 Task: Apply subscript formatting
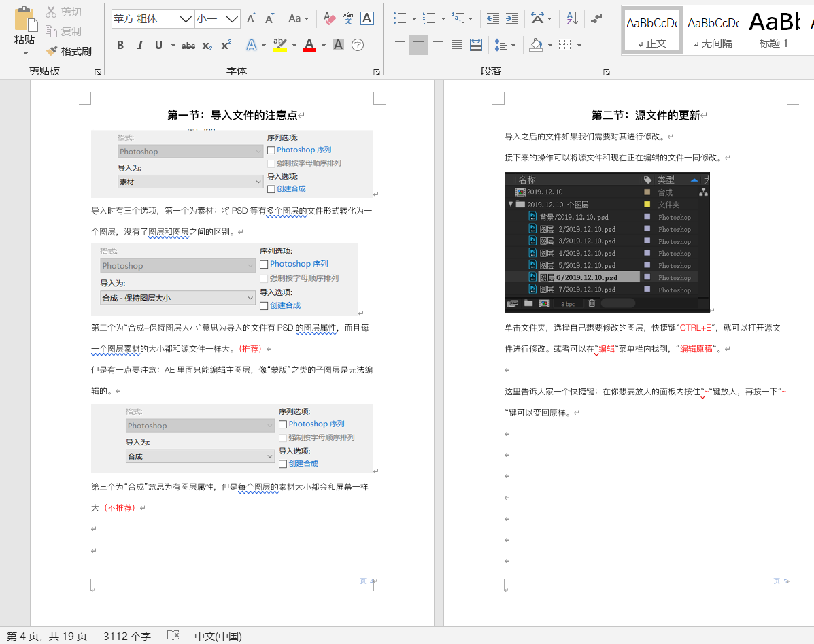[207, 46]
